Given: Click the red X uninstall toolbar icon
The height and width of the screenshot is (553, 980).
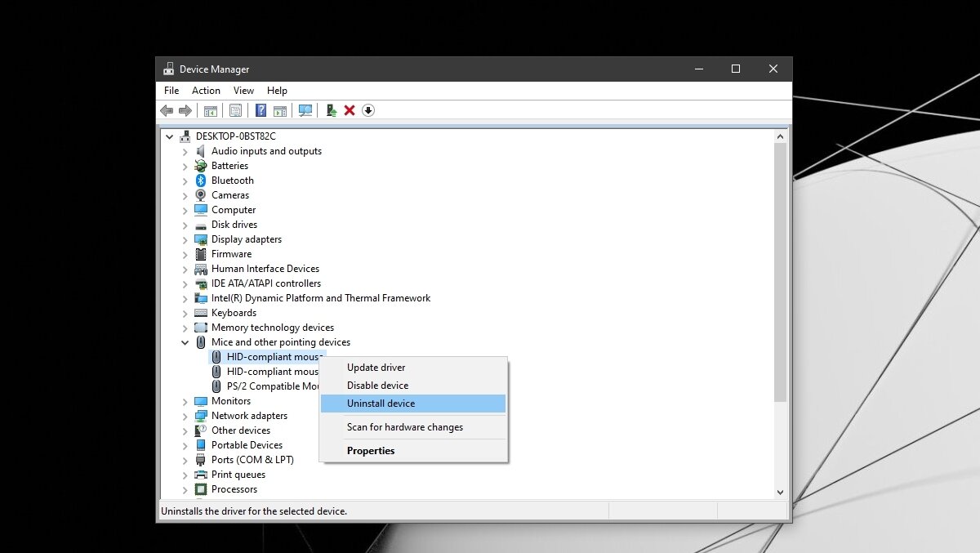Looking at the screenshot, I should tap(349, 110).
